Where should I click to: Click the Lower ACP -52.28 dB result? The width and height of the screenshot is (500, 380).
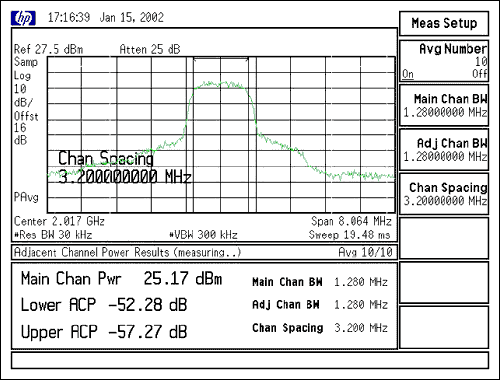pos(104,305)
